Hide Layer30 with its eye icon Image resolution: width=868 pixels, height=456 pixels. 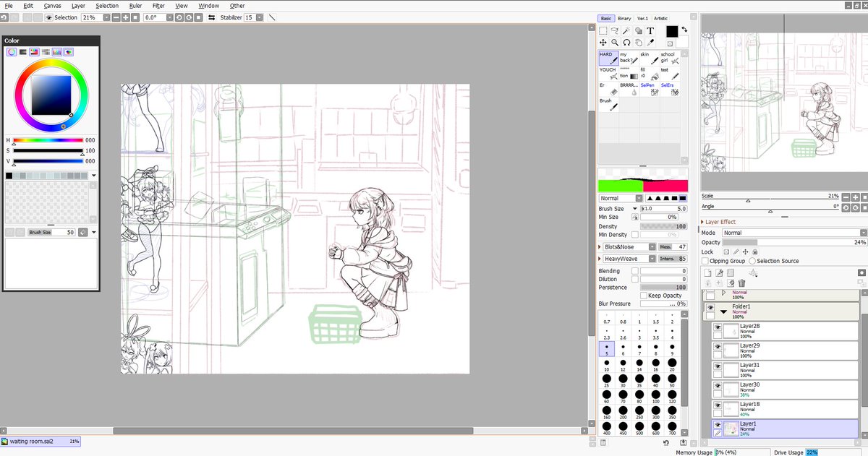coord(718,386)
